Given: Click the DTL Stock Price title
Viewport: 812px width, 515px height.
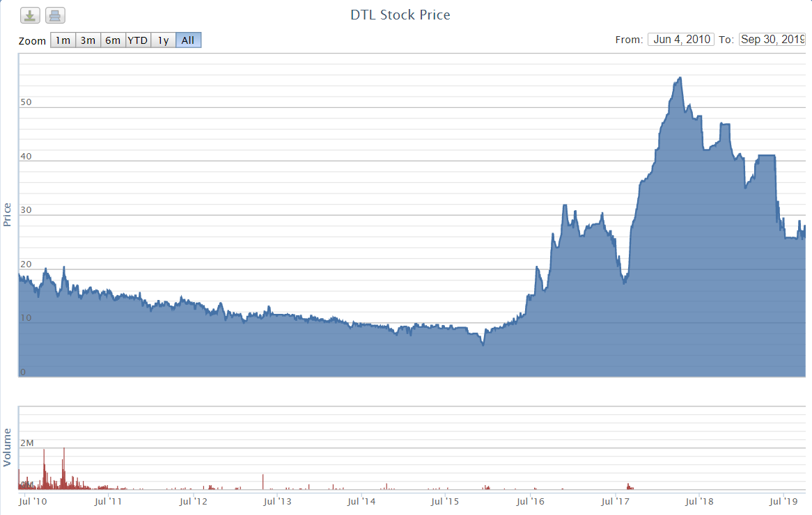Looking at the screenshot, I should (x=400, y=15).
